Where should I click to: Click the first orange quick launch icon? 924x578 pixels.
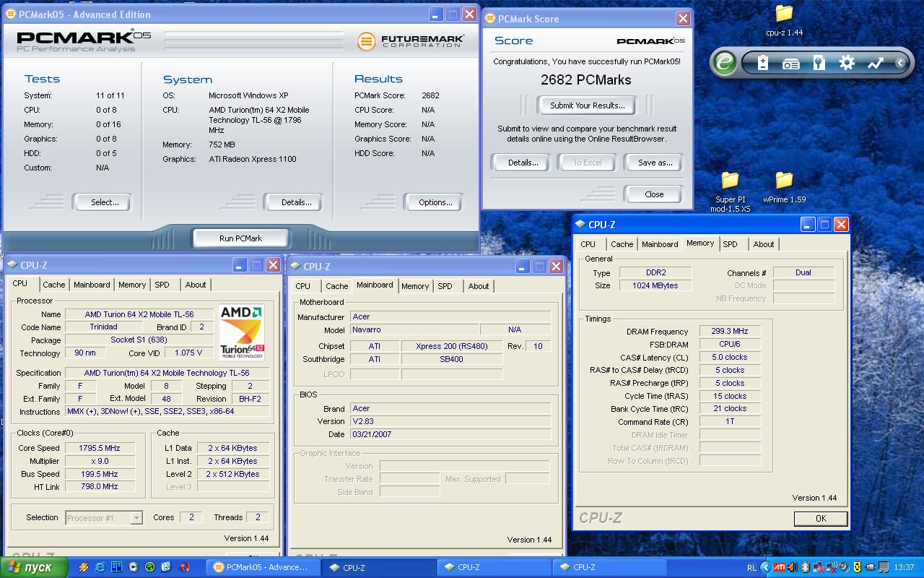pyautogui.click(x=83, y=567)
